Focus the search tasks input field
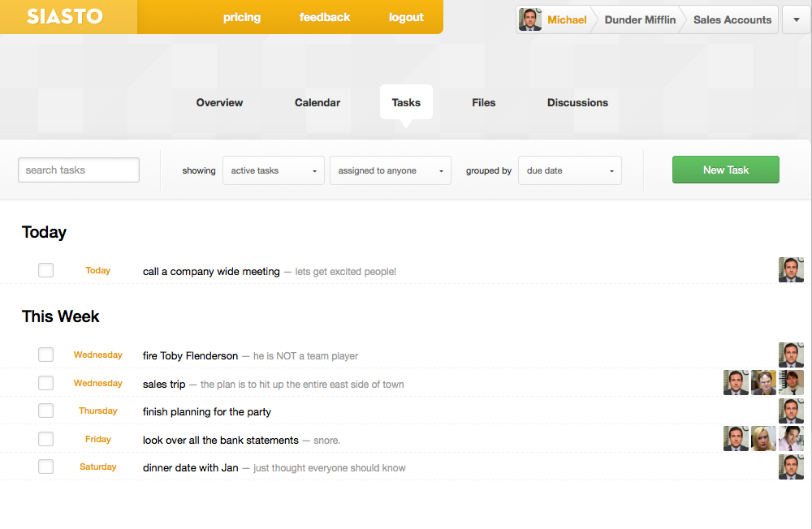 (x=79, y=170)
